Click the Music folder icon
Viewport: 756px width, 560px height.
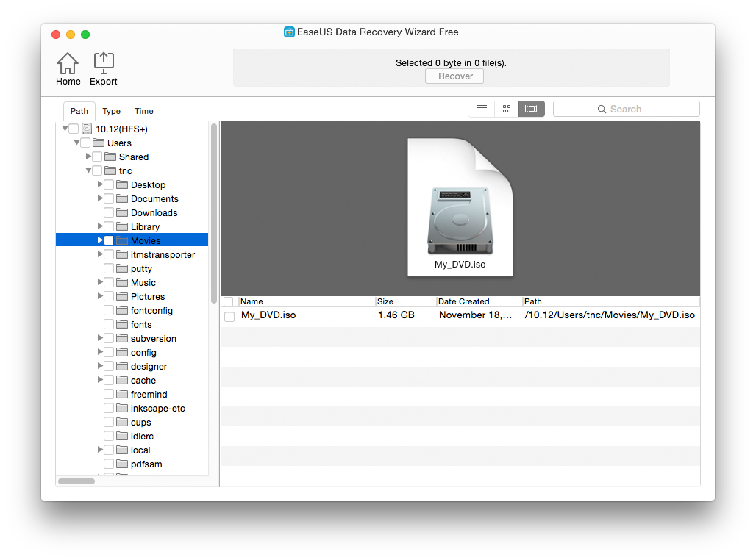(122, 282)
